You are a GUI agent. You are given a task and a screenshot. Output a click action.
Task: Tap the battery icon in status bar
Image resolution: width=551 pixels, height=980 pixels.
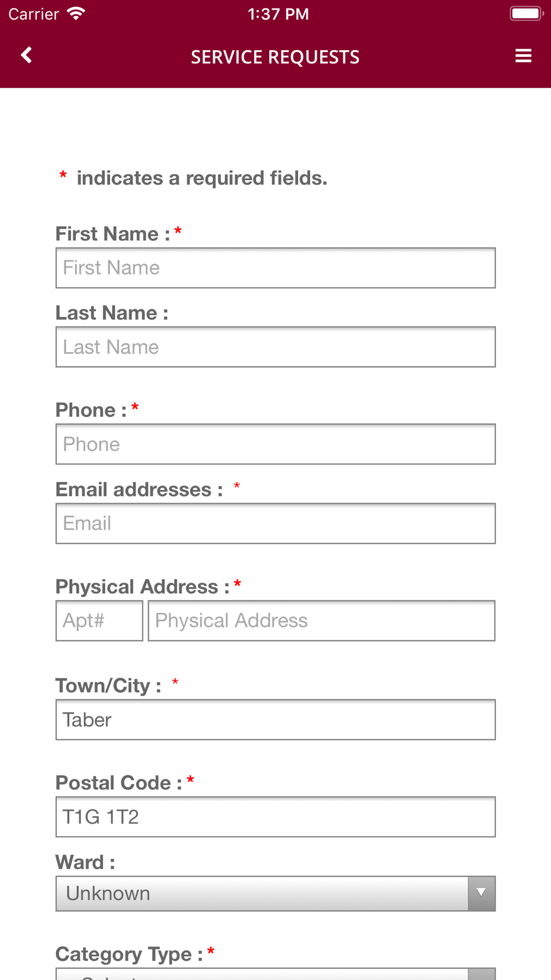tap(526, 13)
